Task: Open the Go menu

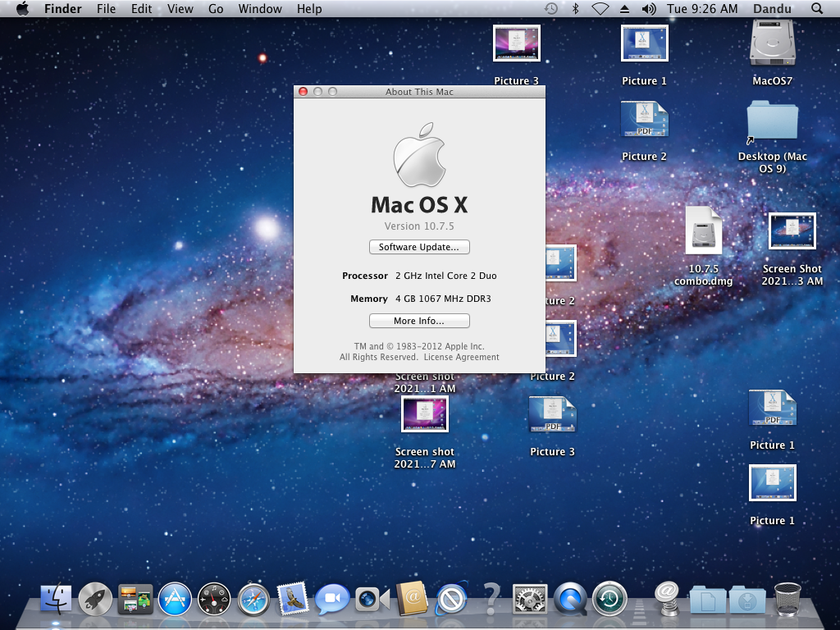Action: point(216,8)
